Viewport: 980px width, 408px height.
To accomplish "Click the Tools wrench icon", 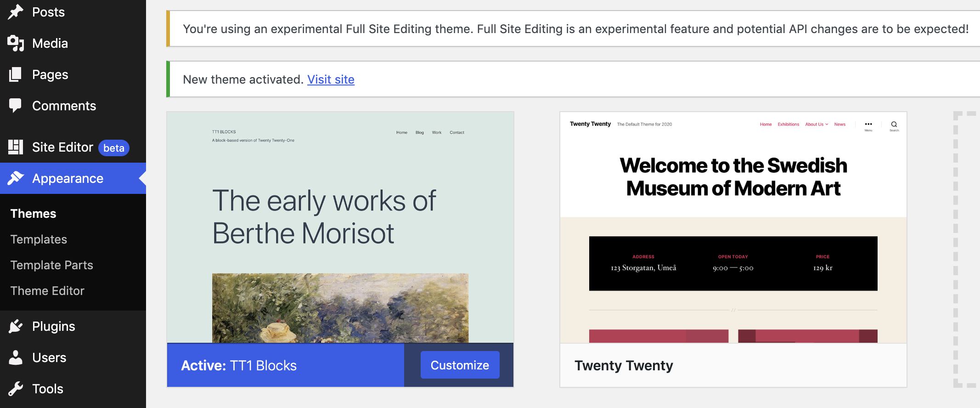I will pos(16,389).
